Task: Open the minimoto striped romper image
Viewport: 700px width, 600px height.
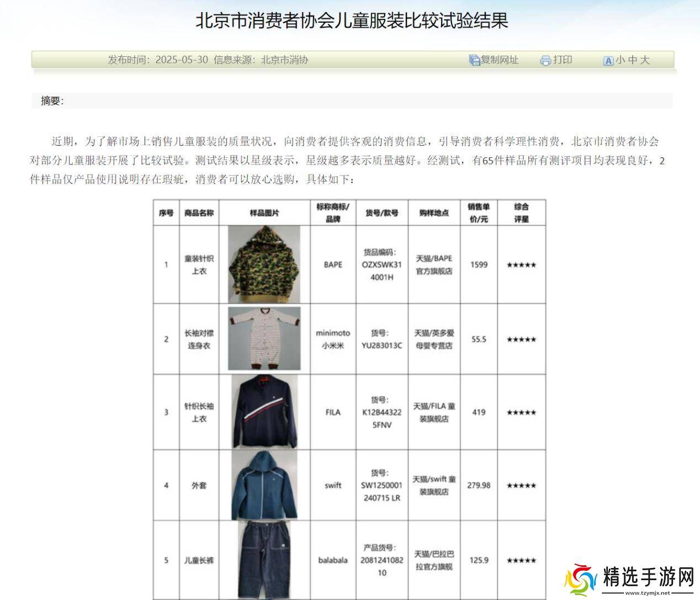Action: click(264, 339)
